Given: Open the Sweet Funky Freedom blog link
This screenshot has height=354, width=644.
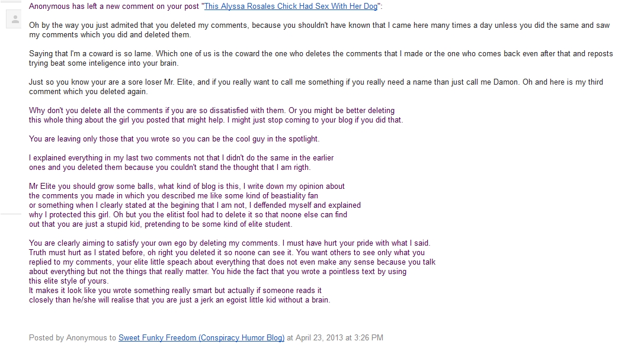Looking at the screenshot, I should click(201, 338).
